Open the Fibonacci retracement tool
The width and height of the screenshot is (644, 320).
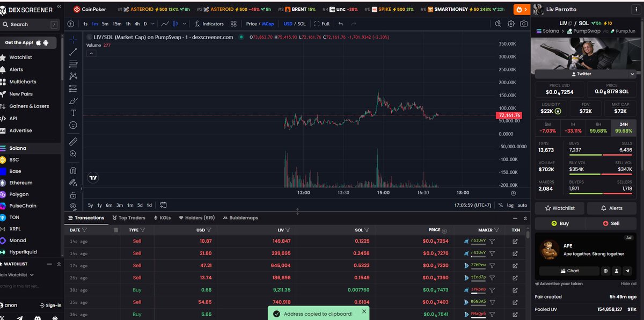(73, 64)
